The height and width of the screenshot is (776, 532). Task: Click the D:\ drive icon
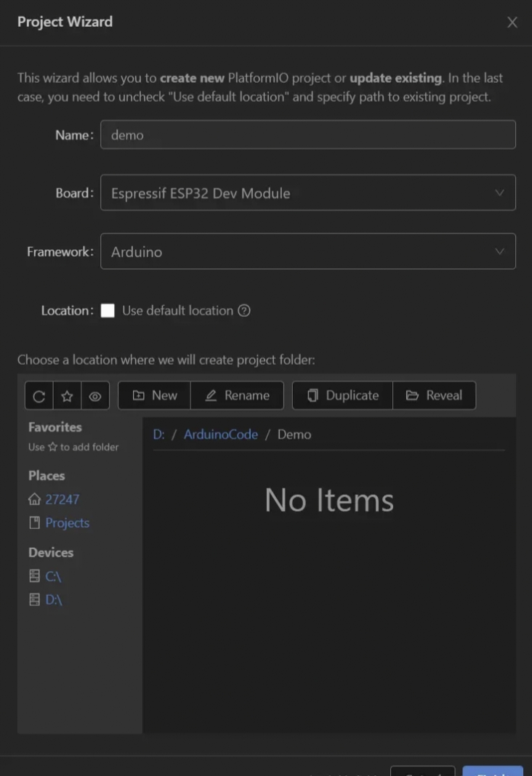34,599
